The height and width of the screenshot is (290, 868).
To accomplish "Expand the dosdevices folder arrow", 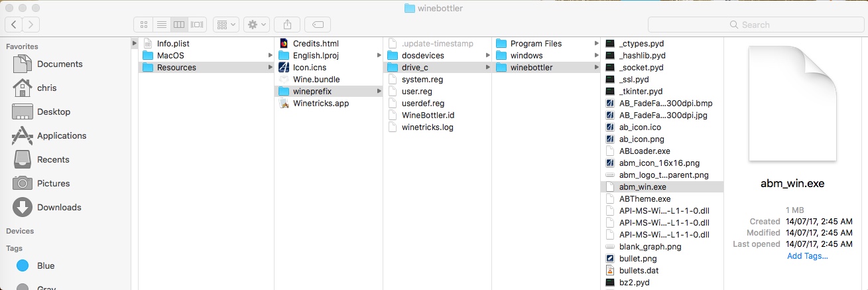I will click(488, 55).
